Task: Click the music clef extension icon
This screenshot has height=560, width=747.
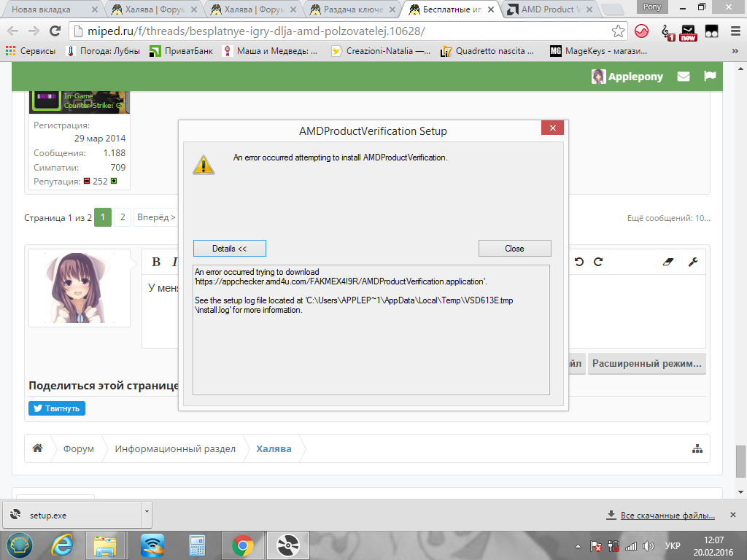Action: (667, 32)
